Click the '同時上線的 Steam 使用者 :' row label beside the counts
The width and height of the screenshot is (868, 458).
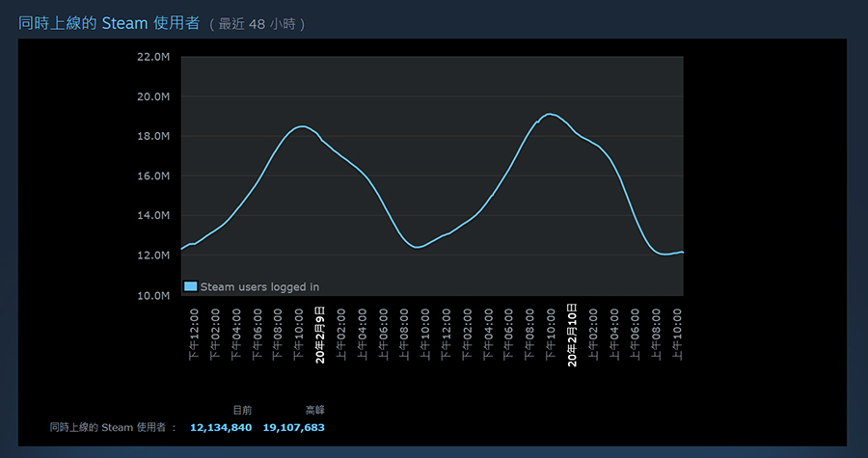113,427
